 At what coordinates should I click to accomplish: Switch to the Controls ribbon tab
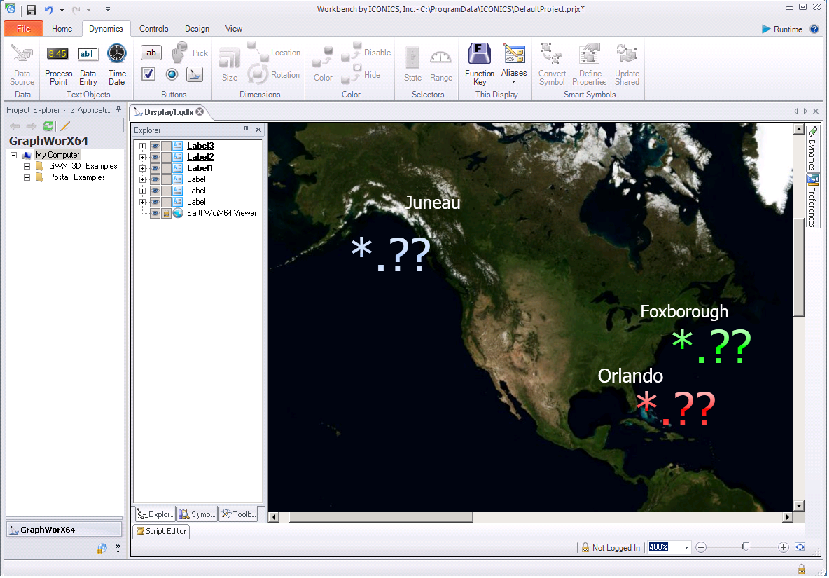(153, 28)
